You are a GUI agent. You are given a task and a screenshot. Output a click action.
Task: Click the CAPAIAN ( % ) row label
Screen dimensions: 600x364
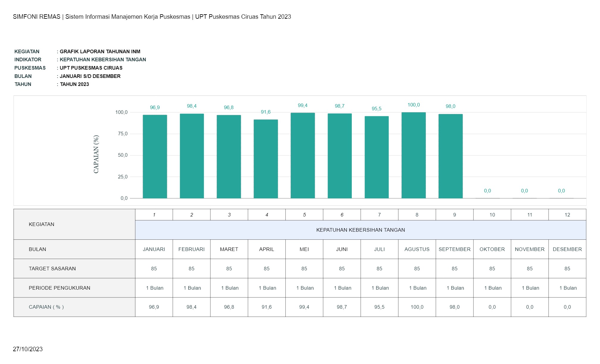coord(46,307)
